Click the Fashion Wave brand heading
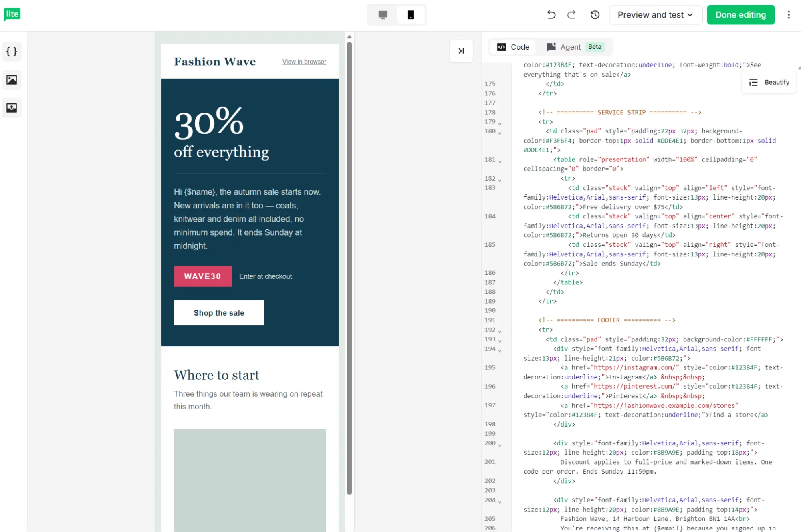Viewport: 801px width, 532px height. point(215,62)
